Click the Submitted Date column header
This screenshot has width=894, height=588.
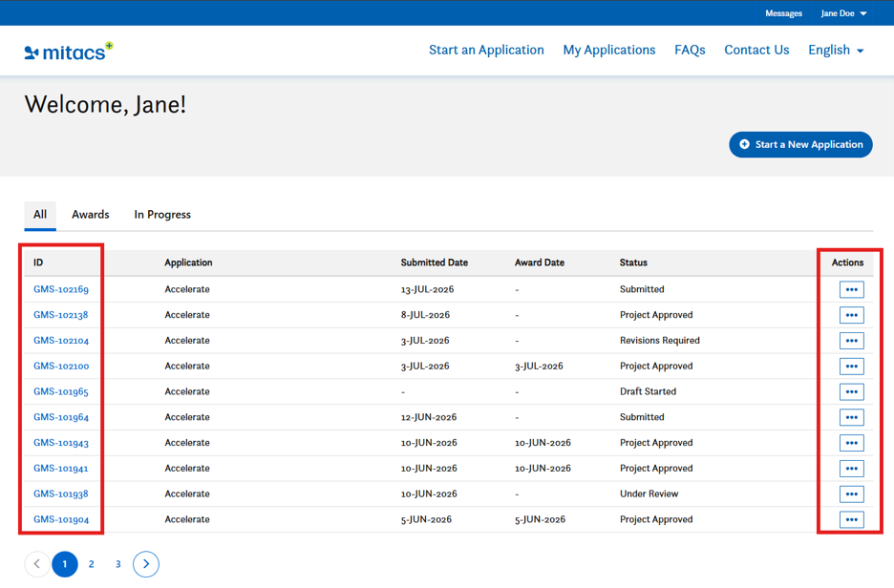pos(435,262)
